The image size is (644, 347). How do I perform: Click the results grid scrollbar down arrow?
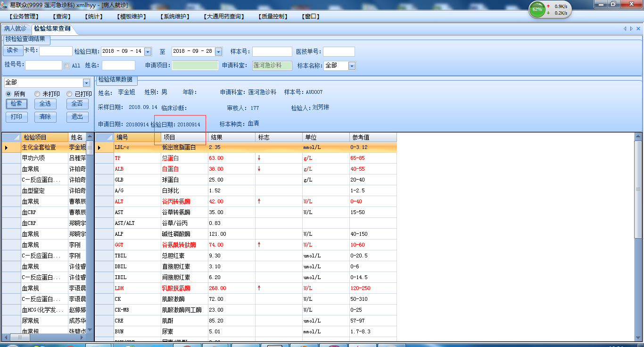point(638,337)
